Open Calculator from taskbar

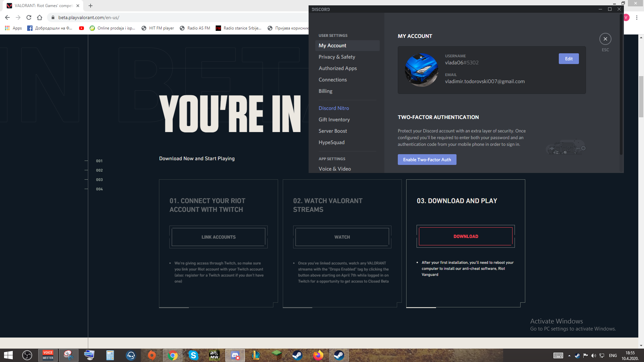(x=110, y=355)
